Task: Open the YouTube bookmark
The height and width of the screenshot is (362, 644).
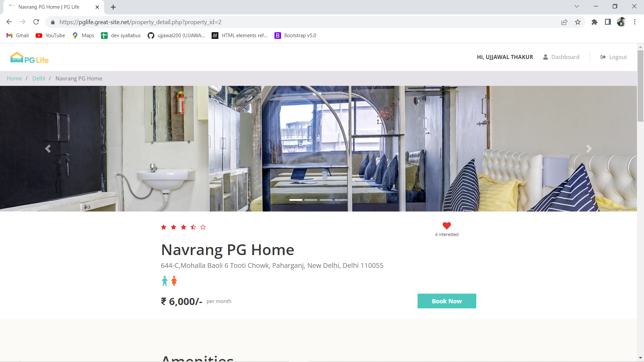Action: pyautogui.click(x=50, y=36)
